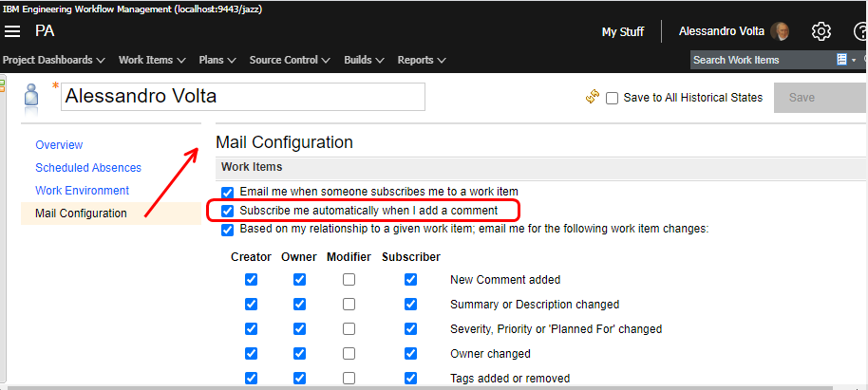Expand the Work Items menu

(151, 60)
